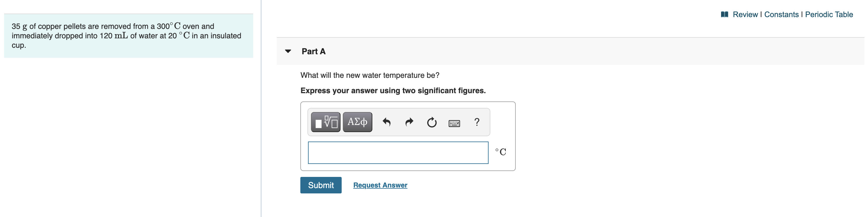Click the copper pellets problem statement

point(126,35)
